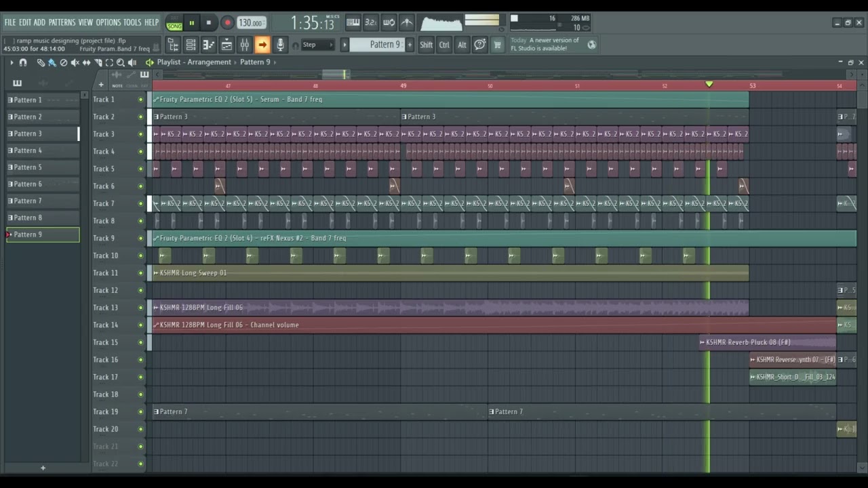Open KSHMR 128BPM Long Fill 06 clip menu
868x488 pixels.
[156, 308]
